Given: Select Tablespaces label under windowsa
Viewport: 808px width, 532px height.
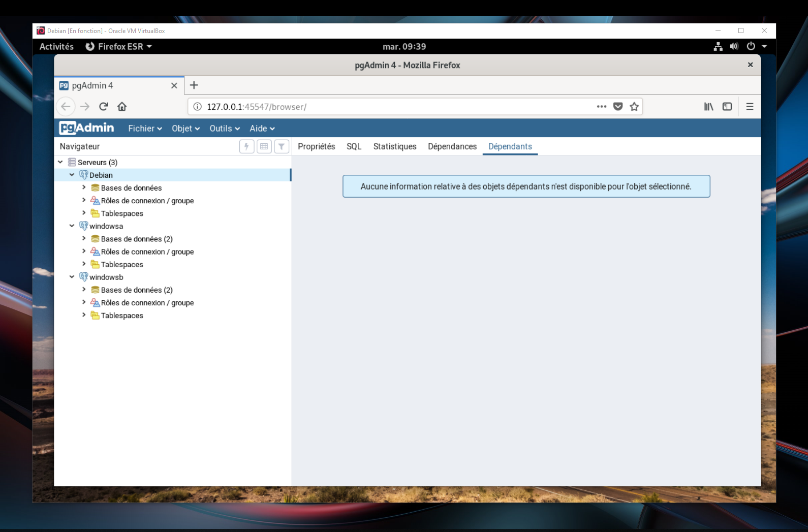Looking at the screenshot, I should 122,264.
